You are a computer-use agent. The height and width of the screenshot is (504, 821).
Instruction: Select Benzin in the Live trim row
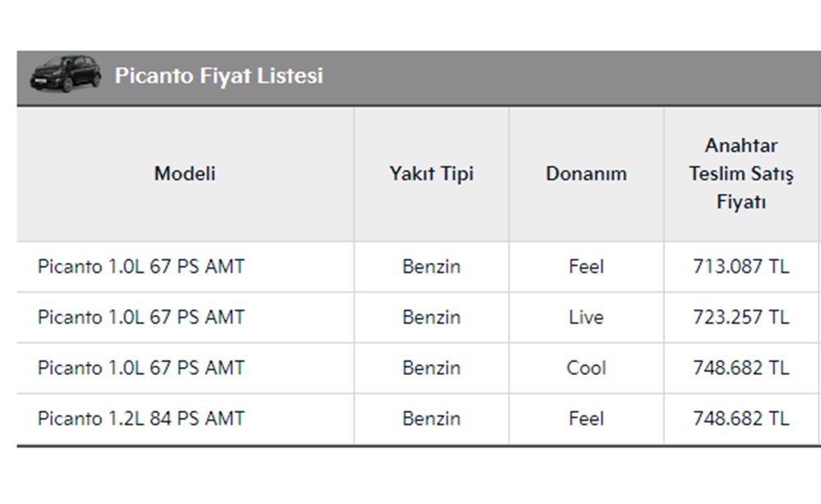pos(431,318)
